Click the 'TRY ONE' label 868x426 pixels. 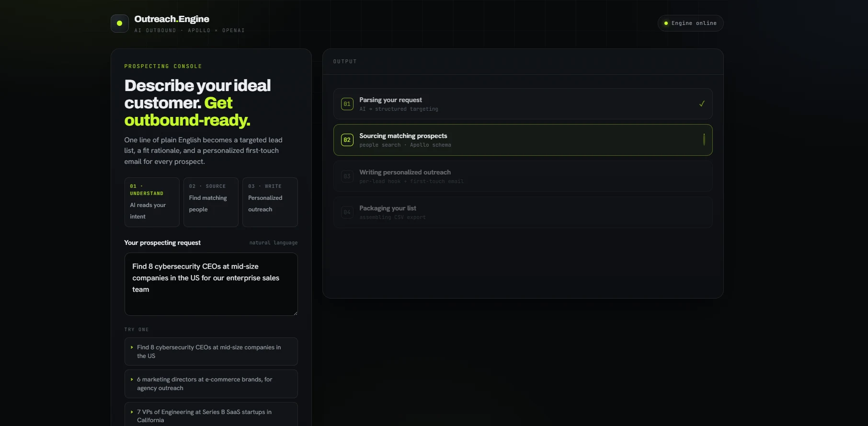[137, 330]
